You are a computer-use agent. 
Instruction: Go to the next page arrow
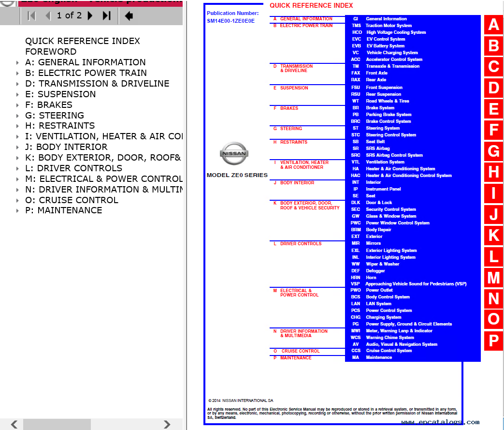90,15
